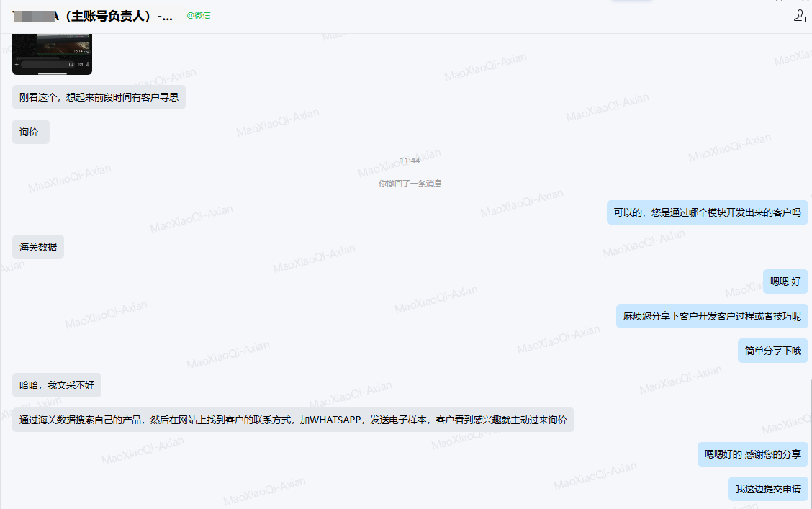The height and width of the screenshot is (509, 812).
Task: Select message 刚看这个，想起来前段时间有客户寻思
Action: (x=99, y=97)
